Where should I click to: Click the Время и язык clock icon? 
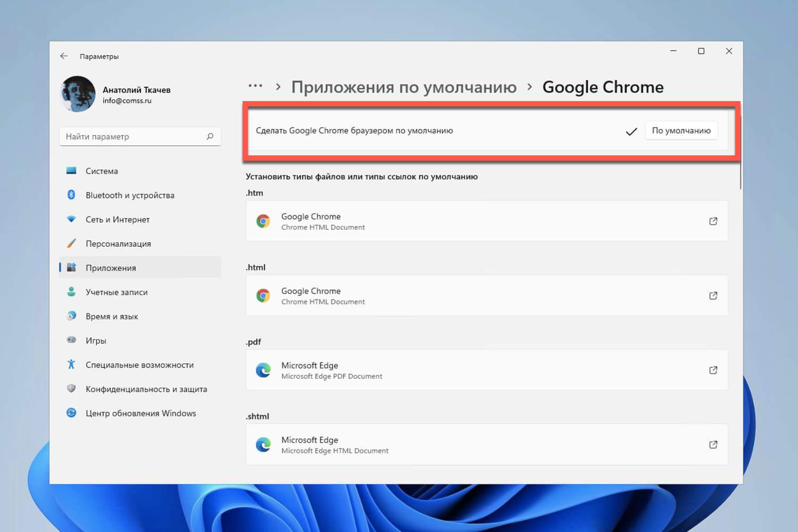coord(71,316)
